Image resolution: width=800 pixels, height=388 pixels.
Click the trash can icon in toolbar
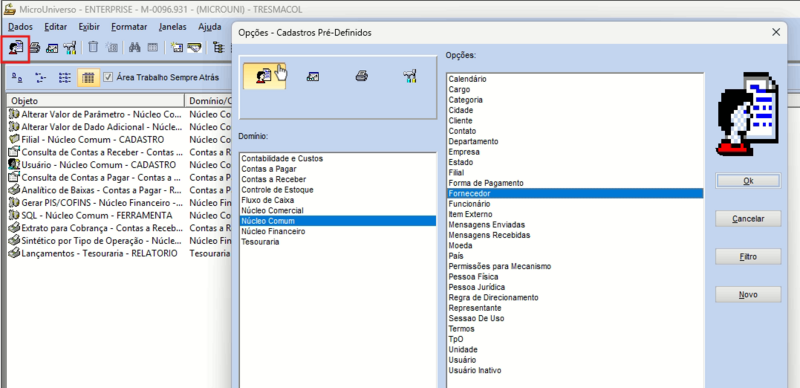coord(93,47)
